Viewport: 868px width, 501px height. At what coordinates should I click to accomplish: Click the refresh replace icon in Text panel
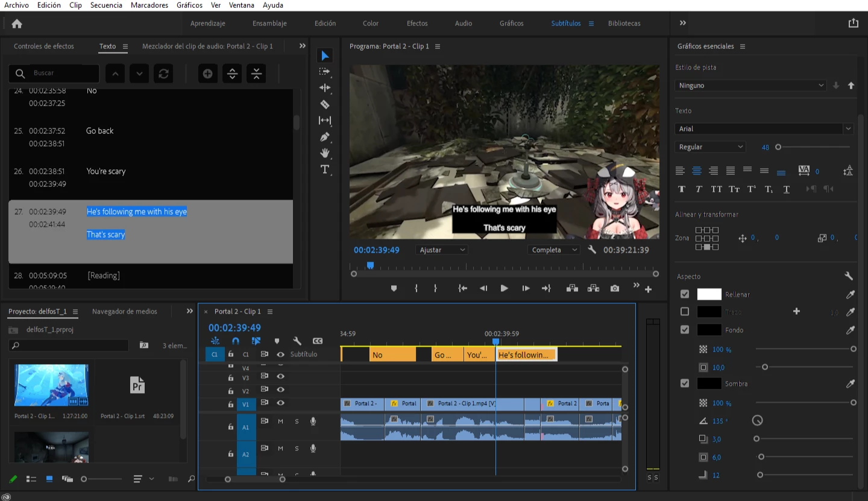[163, 74]
